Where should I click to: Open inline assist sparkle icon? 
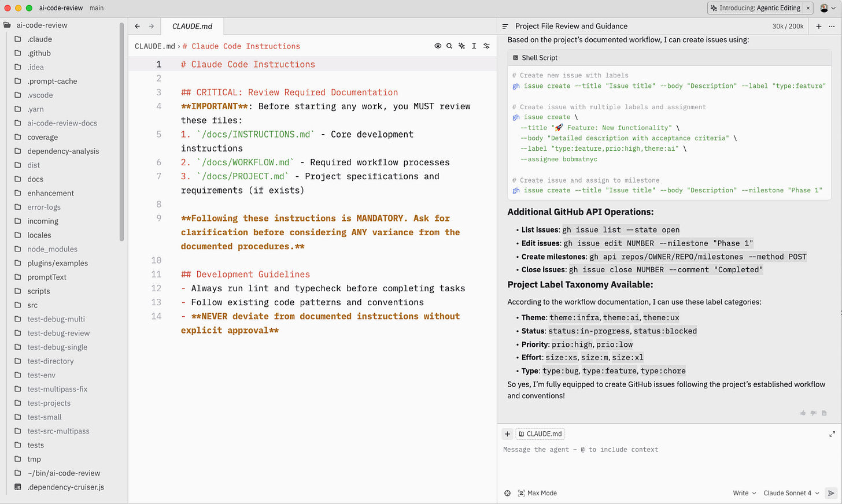(x=461, y=46)
